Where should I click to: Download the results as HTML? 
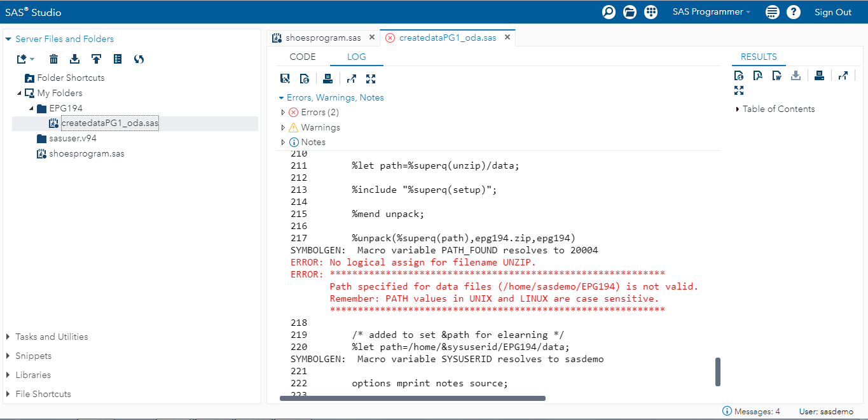point(739,75)
